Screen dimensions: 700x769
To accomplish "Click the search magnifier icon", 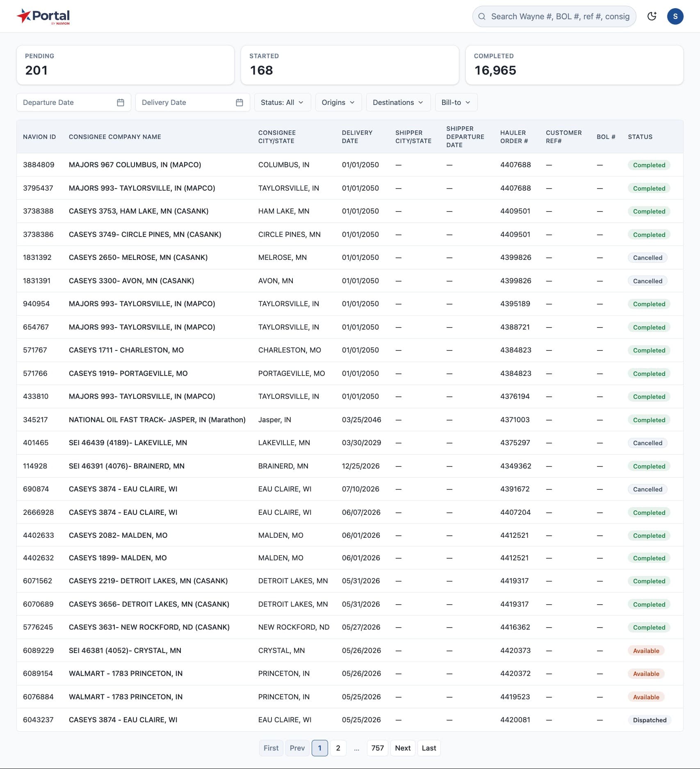I will tap(482, 16).
